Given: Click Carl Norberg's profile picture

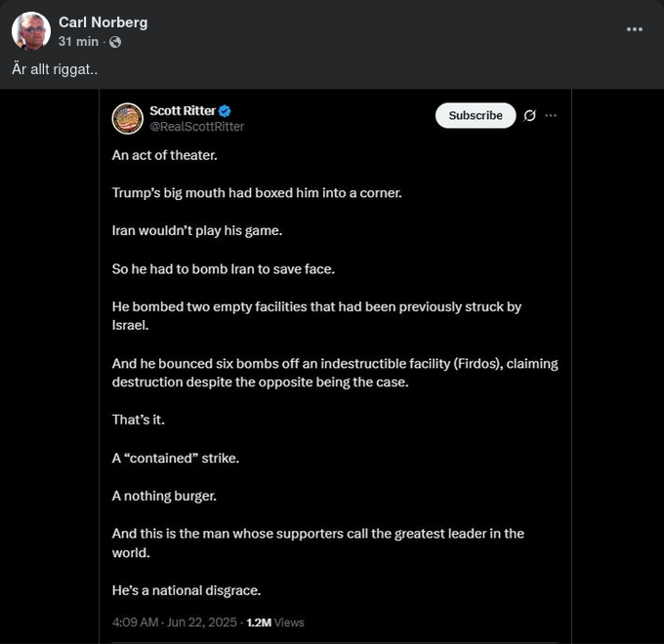Looking at the screenshot, I should click(x=31, y=31).
